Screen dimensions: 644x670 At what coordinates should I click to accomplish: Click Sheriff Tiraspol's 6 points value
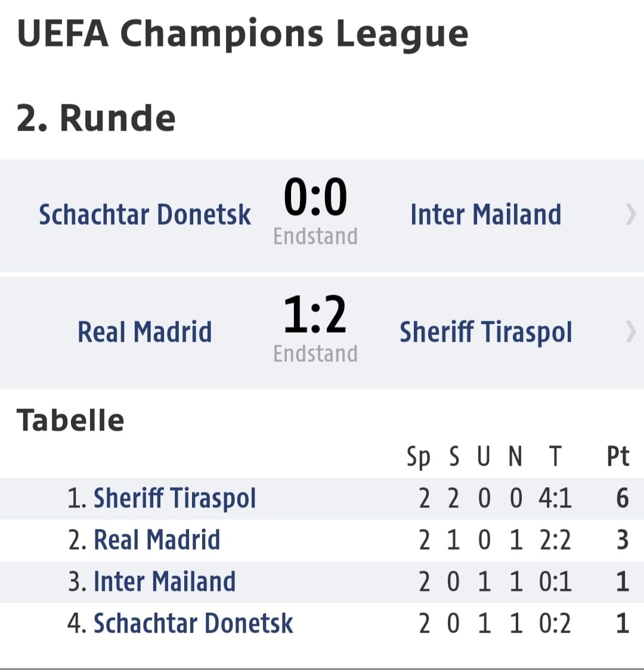coord(622,499)
